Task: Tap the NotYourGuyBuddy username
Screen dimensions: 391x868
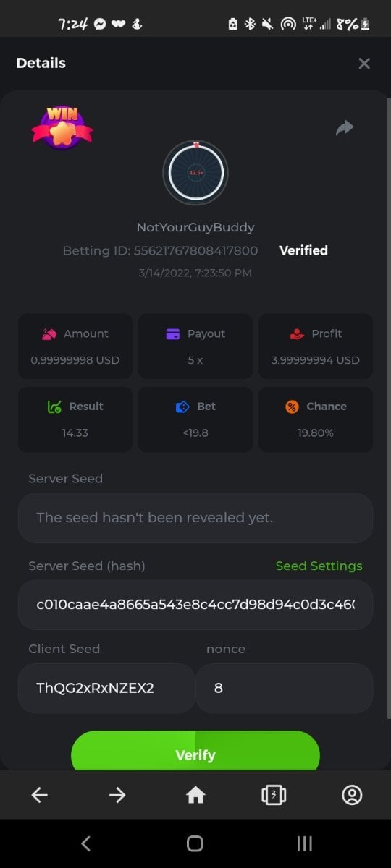Action: (x=195, y=227)
